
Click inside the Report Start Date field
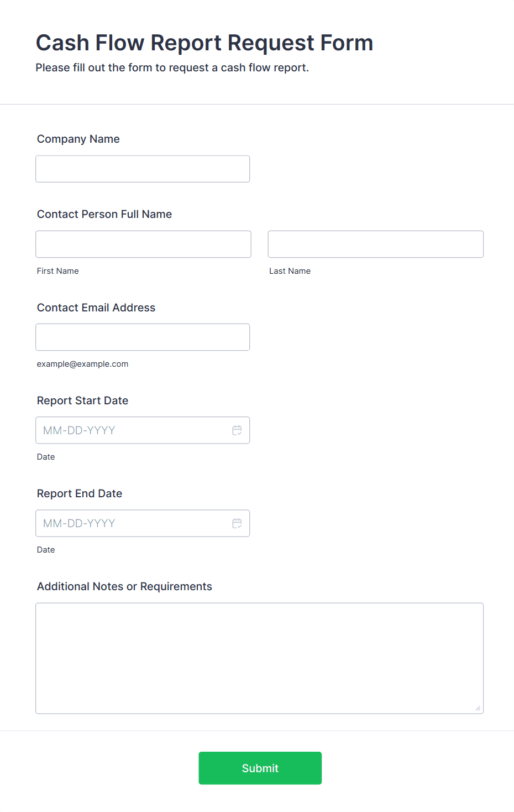click(x=133, y=430)
